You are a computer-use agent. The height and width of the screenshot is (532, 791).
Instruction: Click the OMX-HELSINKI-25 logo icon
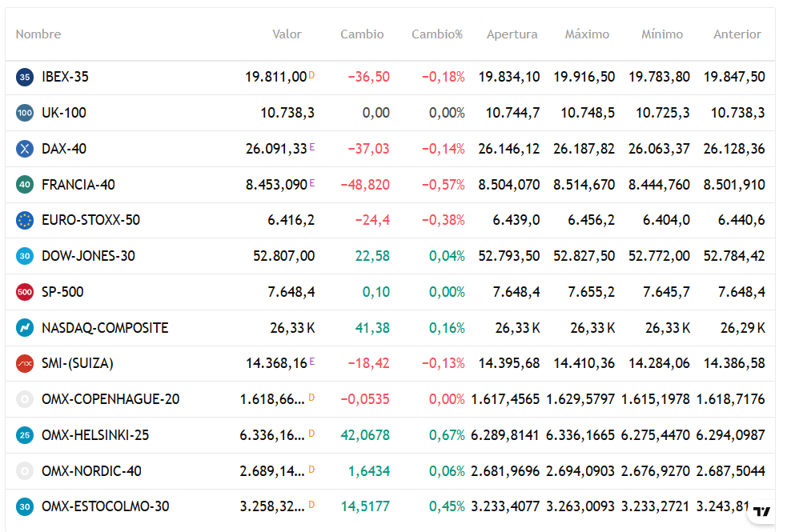[x=25, y=435]
